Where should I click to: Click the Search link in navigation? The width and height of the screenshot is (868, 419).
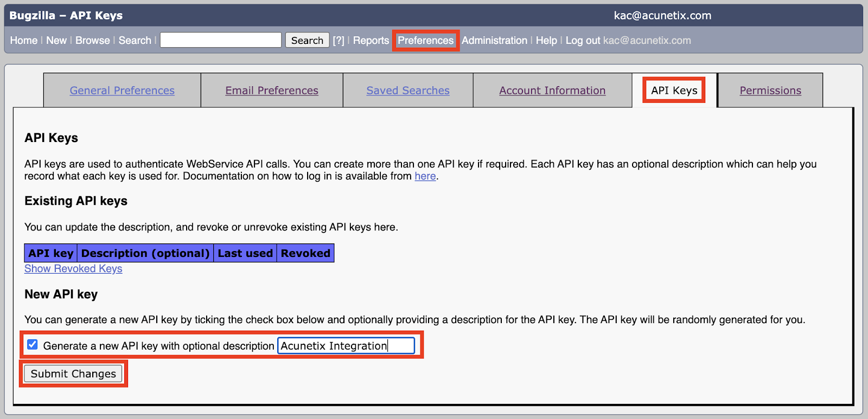(x=135, y=41)
